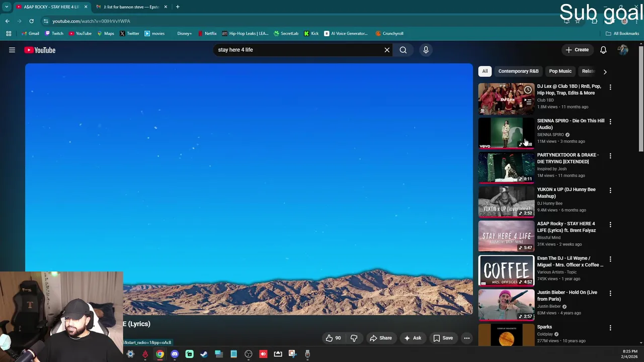Close the list for bannon steve tab
Image resolution: width=644 pixels, height=362 pixels.
point(165,7)
